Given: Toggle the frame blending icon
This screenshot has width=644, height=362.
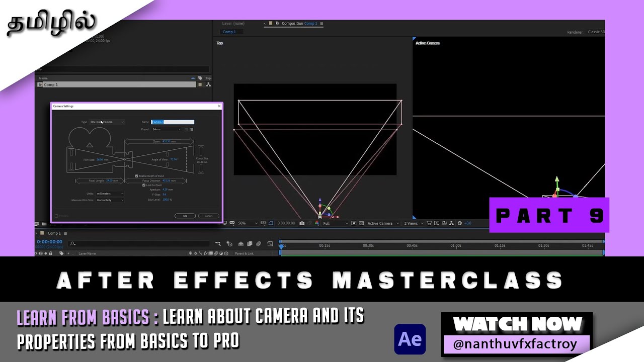Looking at the screenshot, I should pyautogui.click(x=250, y=243).
